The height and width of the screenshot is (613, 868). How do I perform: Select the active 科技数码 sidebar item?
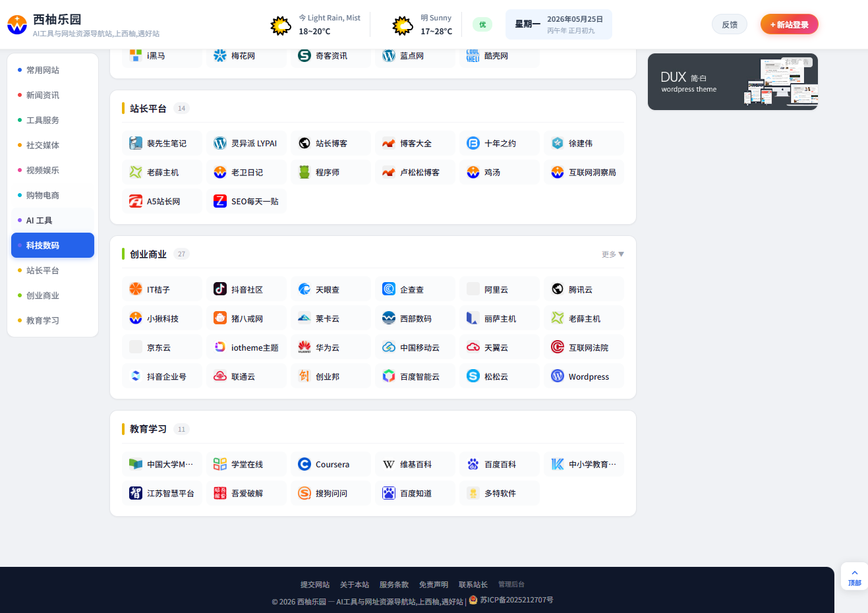pos(53,245)
